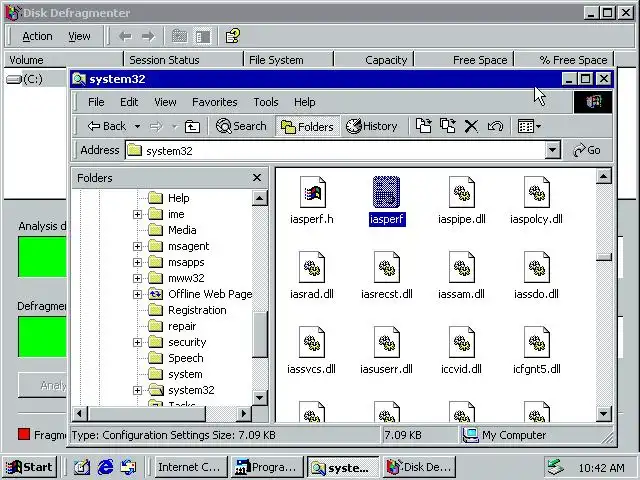The height and width of the screenshot is (480, 640).
Task: Expand the security folder node
Action: [138, 342]
